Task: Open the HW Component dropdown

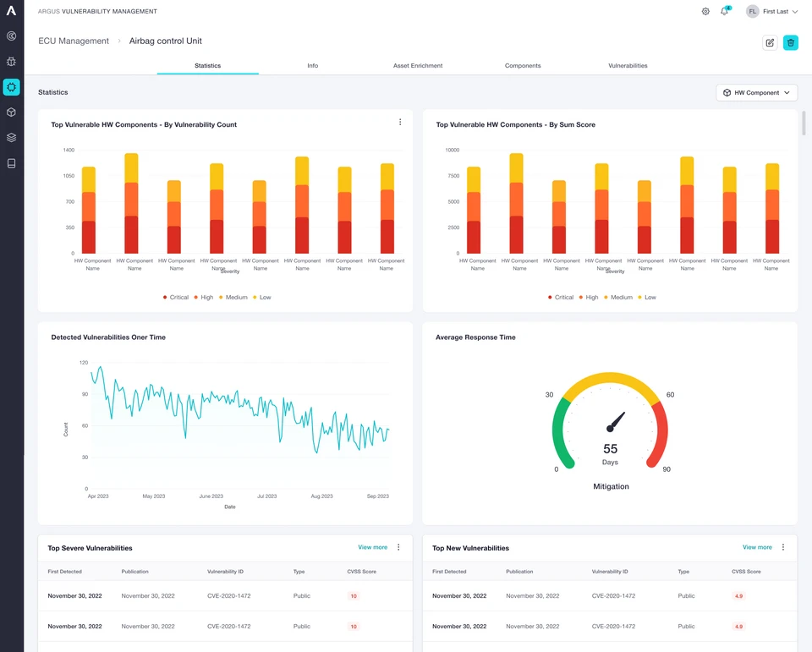Action: click(756, 93)
